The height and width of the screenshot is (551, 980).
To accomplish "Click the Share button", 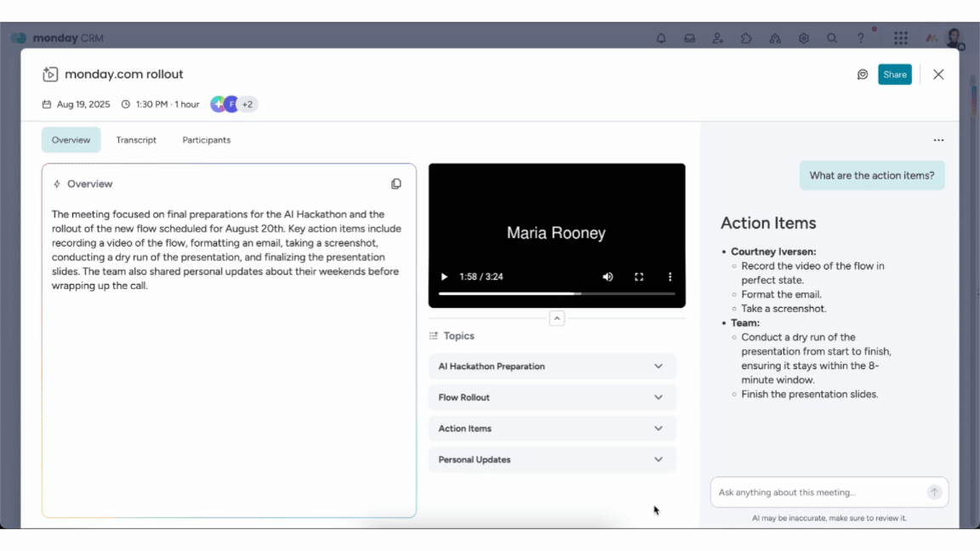I will click(894, 74).
